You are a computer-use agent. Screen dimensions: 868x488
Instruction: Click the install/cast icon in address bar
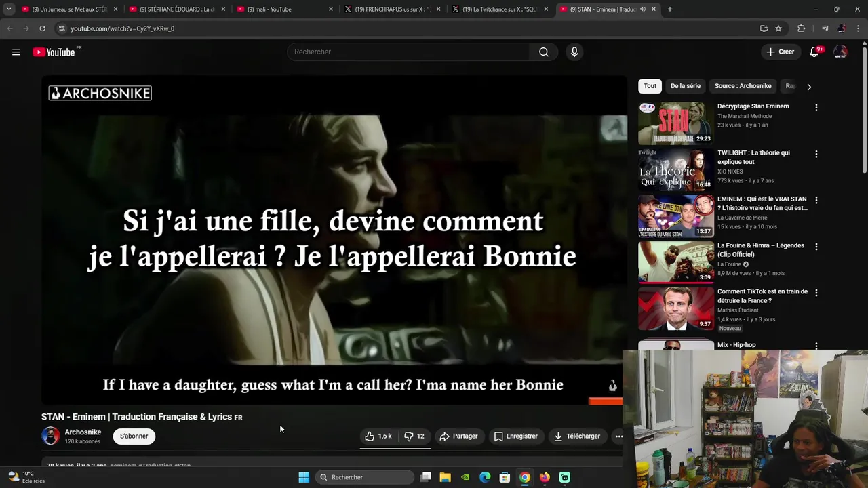click(x=764, y=28)
